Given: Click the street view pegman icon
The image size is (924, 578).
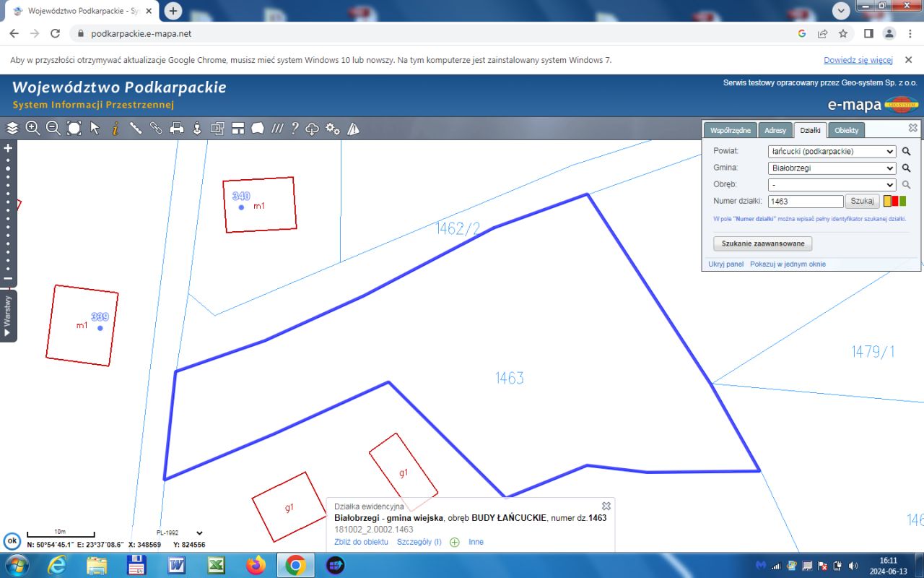Looking at the screenshot, I should click(196, 129).
